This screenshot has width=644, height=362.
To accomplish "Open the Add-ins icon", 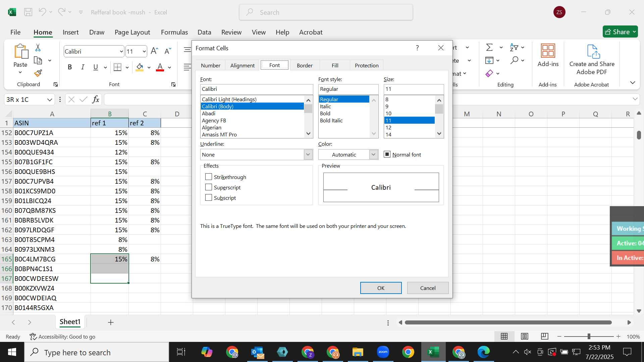I will click(x=548, y=51).
